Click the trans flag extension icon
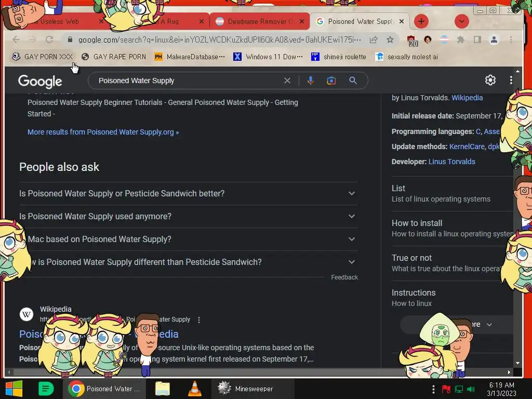 tap(444, 39)
